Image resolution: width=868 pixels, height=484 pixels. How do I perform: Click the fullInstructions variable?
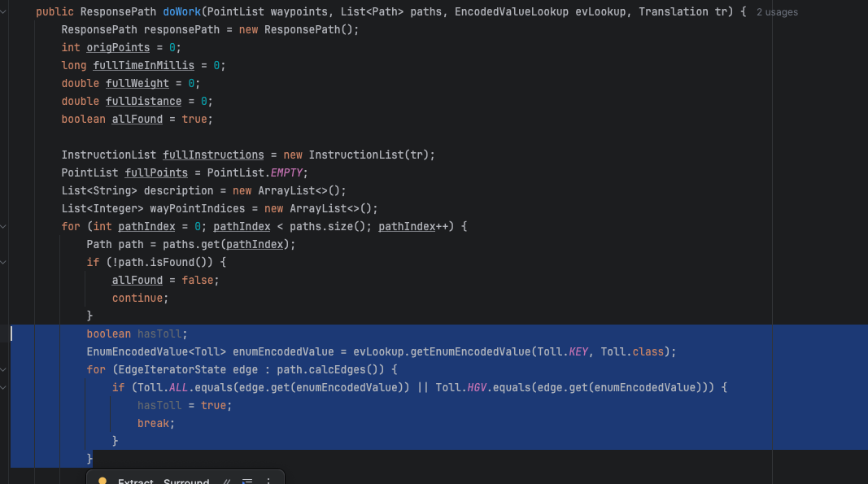[x=213, y=155]
